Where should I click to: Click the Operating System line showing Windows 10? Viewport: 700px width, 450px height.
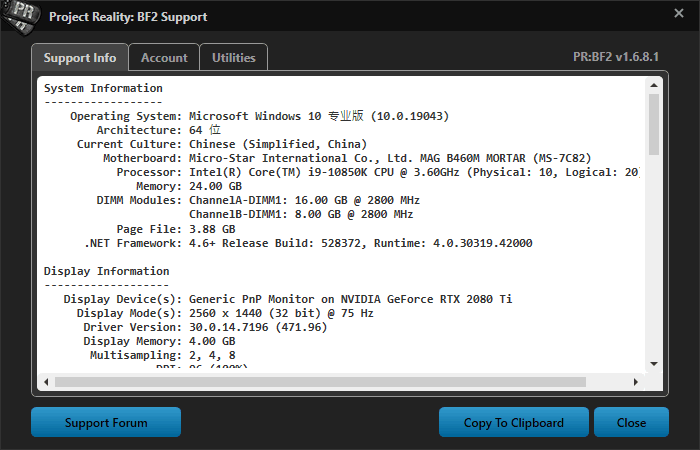point(259,116)
